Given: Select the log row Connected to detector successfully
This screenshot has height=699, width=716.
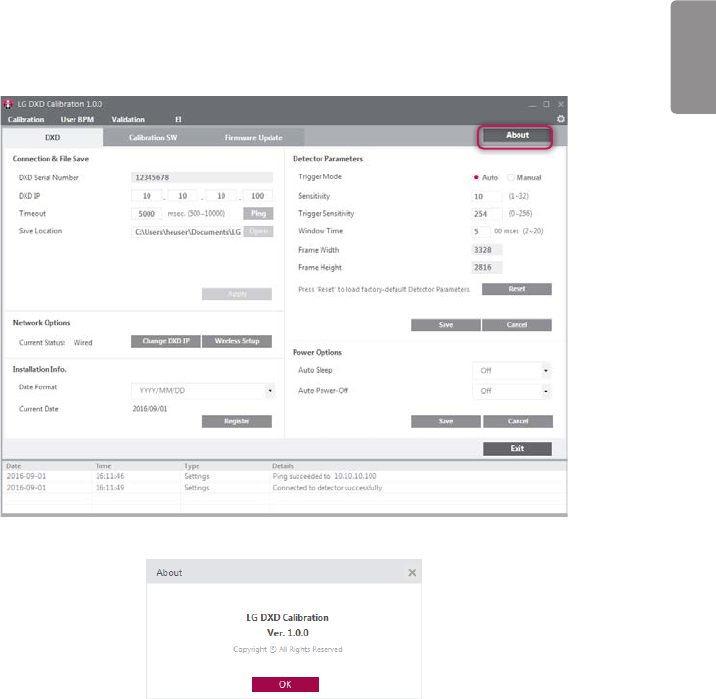Looking at the screenshot, I should pyautogui.click(x=284, y=488).
